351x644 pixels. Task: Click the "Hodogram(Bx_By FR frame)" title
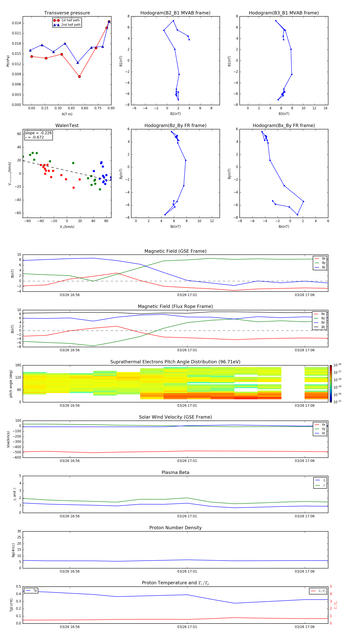(x=284, y=125)
